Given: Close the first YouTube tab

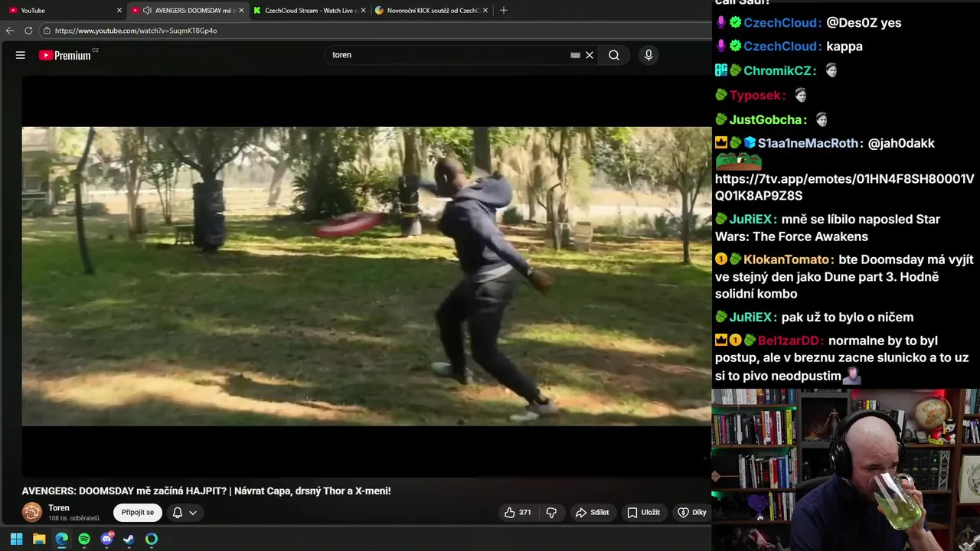Looking at the screenshot, I should (x=119, y=10).
